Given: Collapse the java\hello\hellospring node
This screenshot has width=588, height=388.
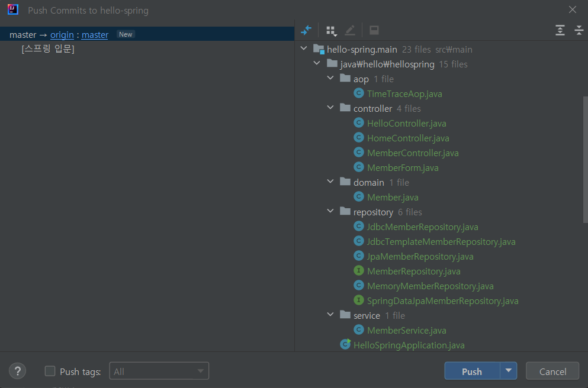Looking at the screenshot, I should (317, 63).
